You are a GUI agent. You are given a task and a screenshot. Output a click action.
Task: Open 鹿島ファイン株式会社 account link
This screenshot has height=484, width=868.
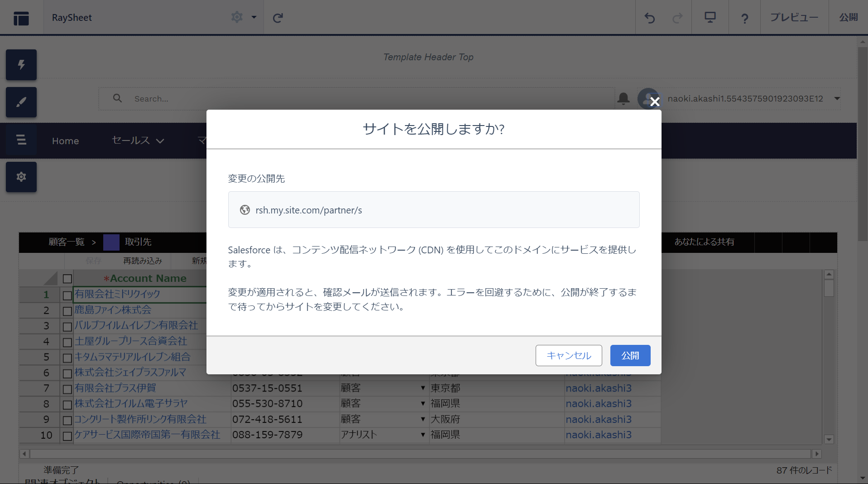pos(113,310)
